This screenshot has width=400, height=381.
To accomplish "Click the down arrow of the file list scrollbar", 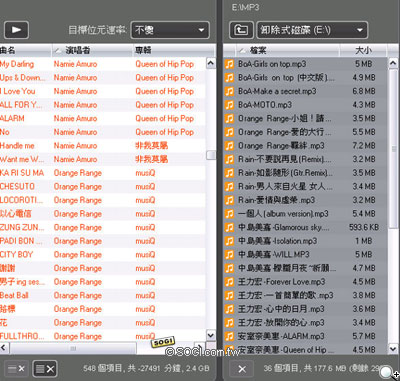I will 393,349.
